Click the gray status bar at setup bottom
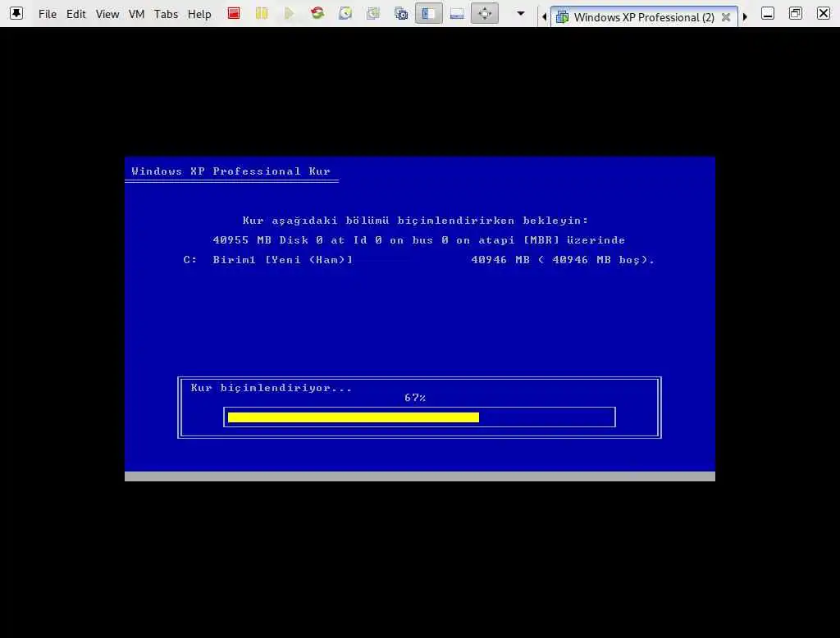The image size is (840, 638). (419, 476)
